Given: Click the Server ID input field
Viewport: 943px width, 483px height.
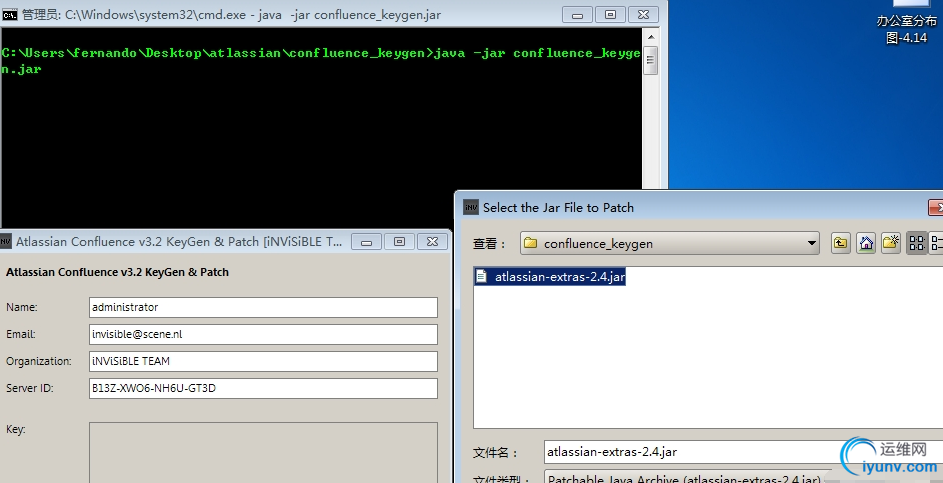Looking at the screenshot, I should pos(263,389).
